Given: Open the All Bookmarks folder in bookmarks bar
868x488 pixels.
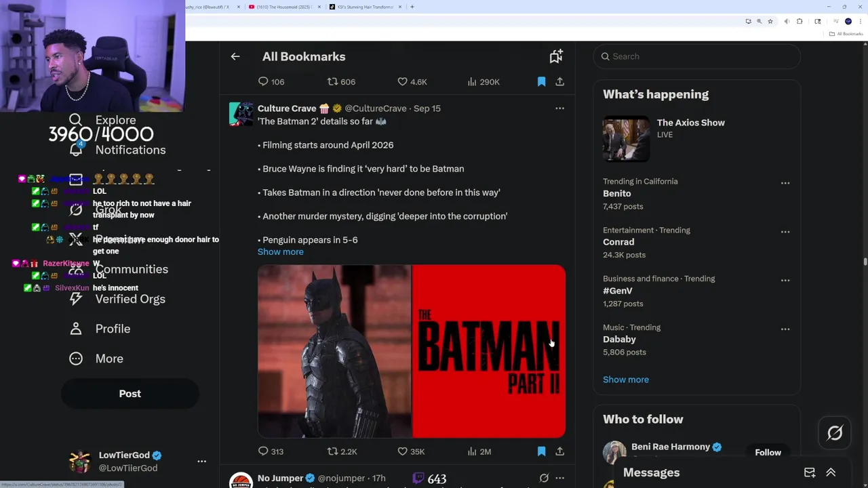Looking at the screenshot, I should pos(845,34).
